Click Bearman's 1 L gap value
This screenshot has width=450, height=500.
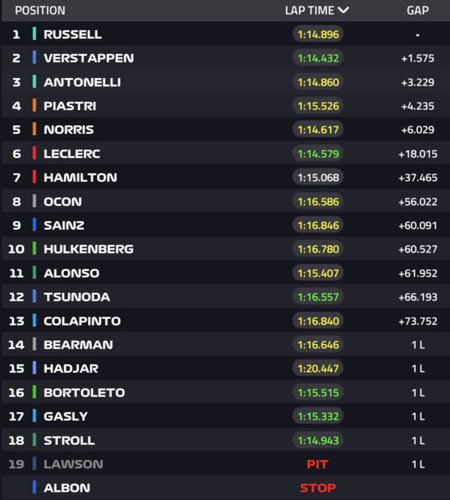(418, 345)
